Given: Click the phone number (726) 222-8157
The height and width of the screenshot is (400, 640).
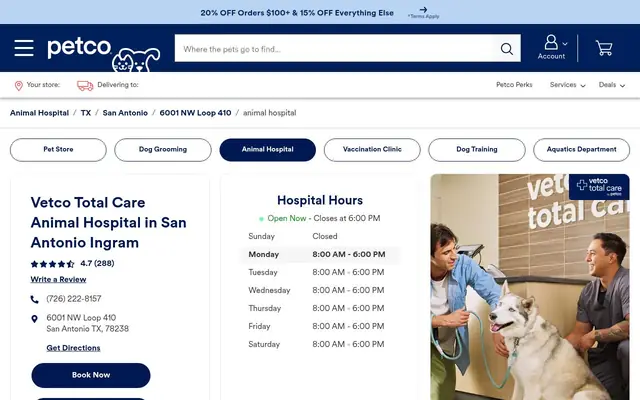Looking at the screenshot, I should pyautogui.click(x=74, y=299).
